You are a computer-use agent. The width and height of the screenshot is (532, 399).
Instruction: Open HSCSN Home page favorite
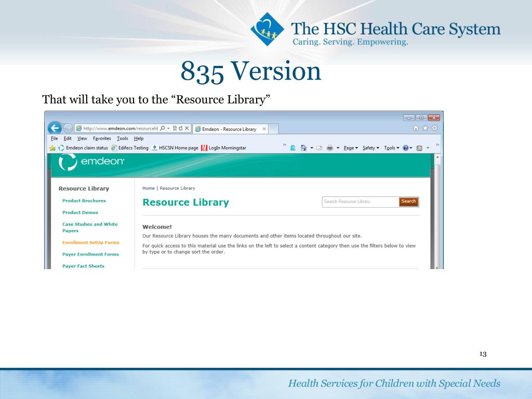[175, 148]
